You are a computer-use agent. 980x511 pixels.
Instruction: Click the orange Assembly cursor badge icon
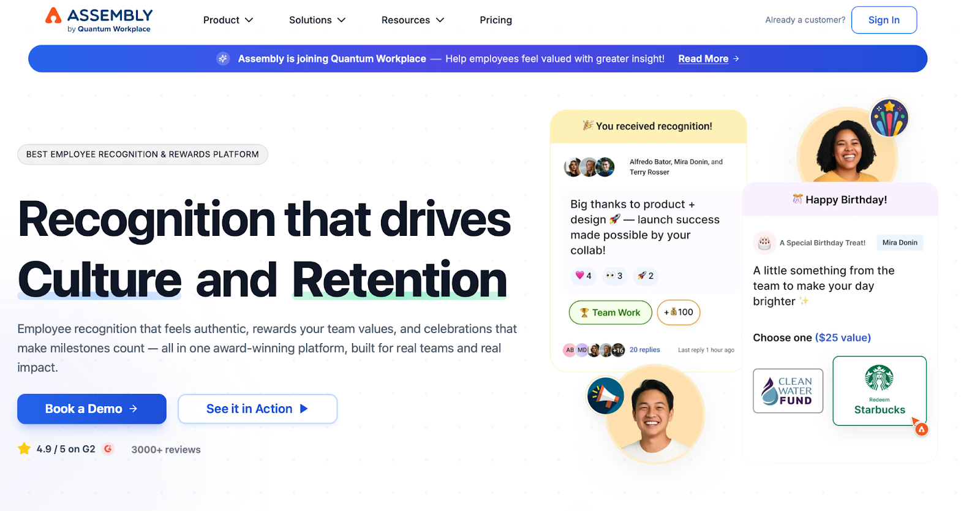pos(921,429)
